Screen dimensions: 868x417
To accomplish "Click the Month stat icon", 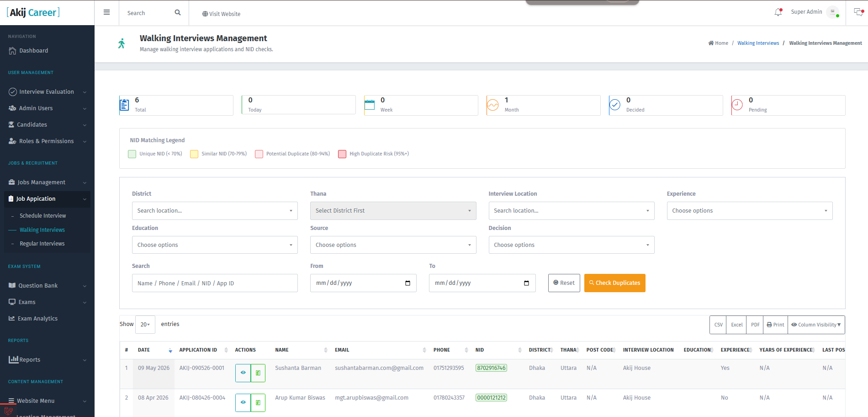I will (492, 105).
